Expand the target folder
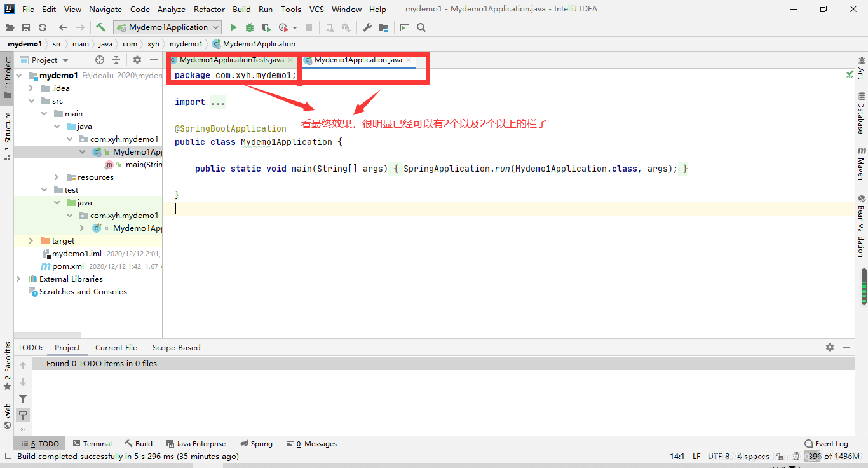The width and height of the screenshot is (868, 468). (31, 241)
